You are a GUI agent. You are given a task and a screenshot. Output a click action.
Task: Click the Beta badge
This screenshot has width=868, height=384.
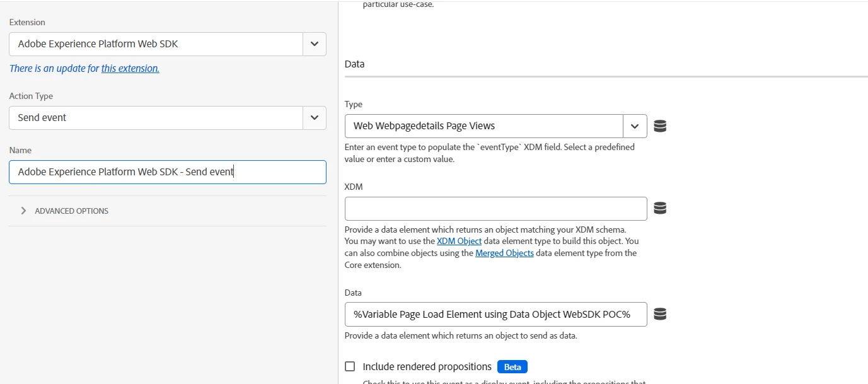coord(512,367)
